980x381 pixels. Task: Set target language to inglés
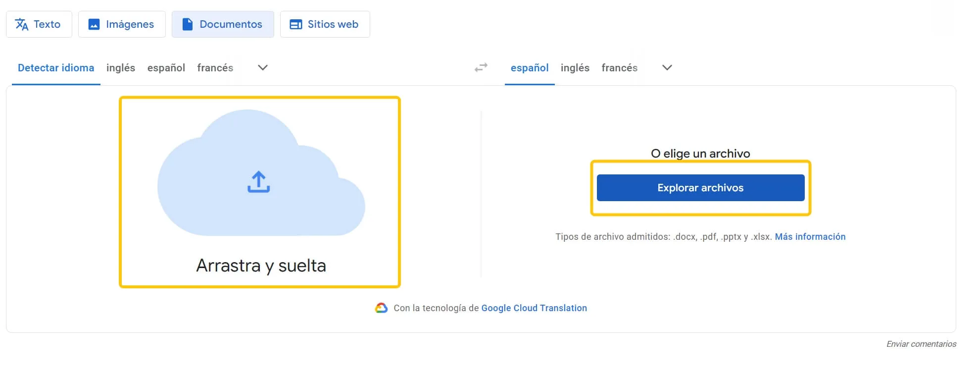click(575, 68)
